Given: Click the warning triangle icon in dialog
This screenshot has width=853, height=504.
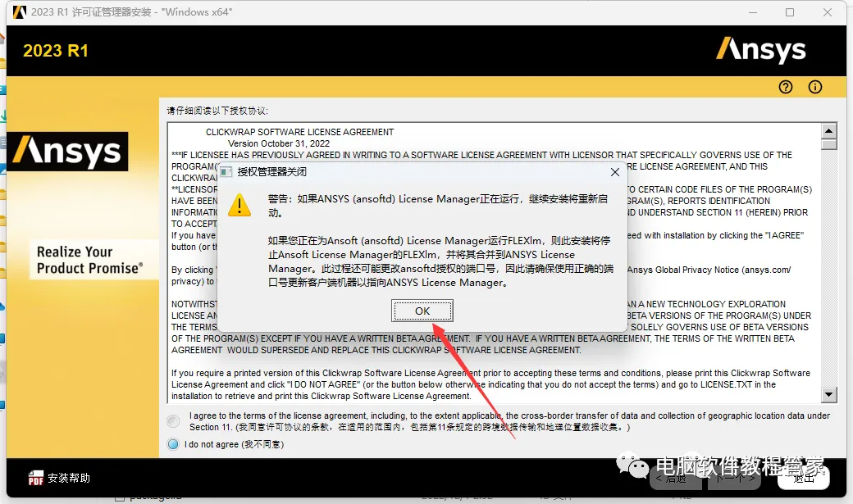Looking at the screenshot, I should point(239,206).
